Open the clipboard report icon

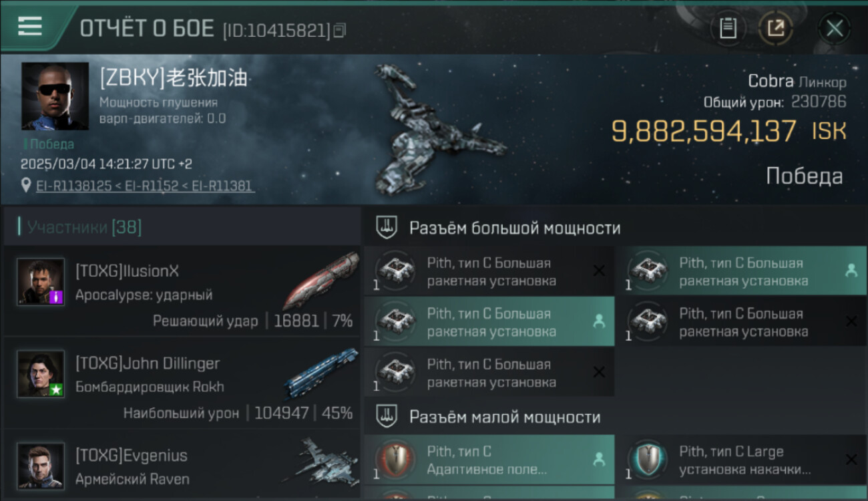point(728,28)
